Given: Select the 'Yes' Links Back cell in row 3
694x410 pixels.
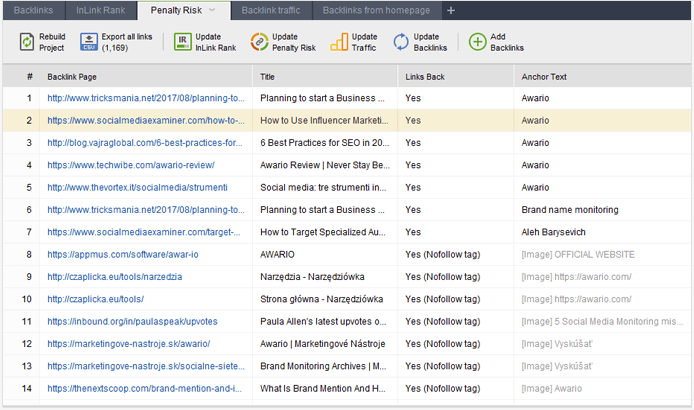Looking at the screenshot, I should click(413, 143).
